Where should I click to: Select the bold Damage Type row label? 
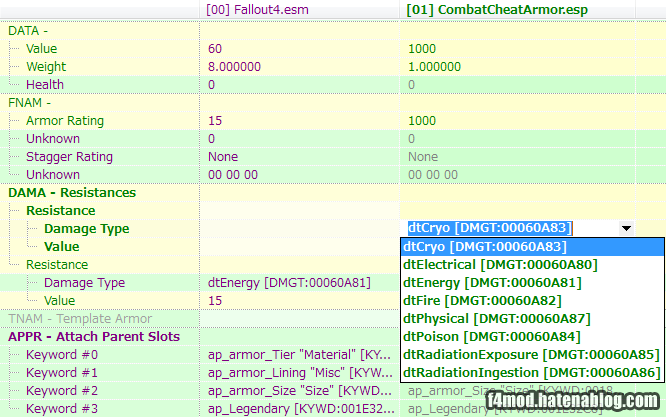click(x=86, y=228)
